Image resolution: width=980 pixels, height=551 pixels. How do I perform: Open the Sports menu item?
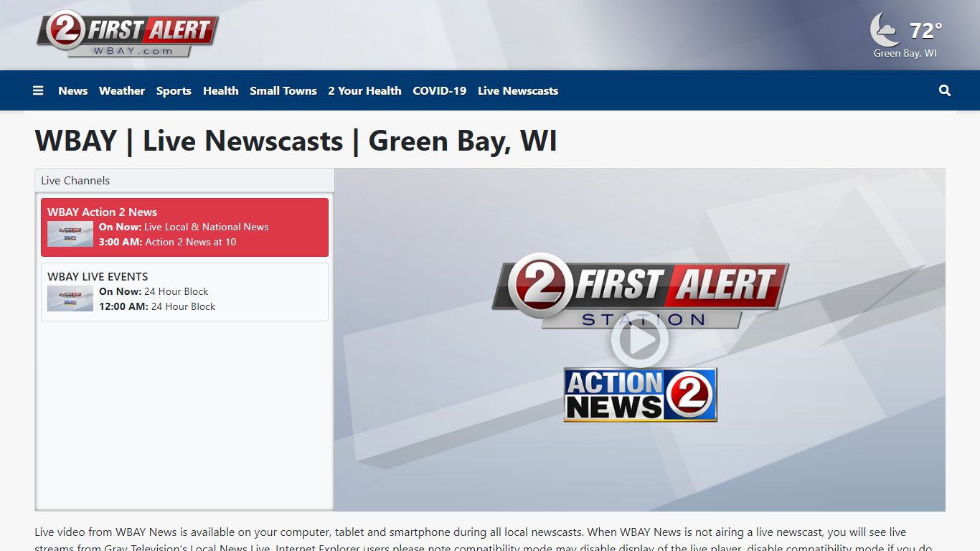click(174, 90)
